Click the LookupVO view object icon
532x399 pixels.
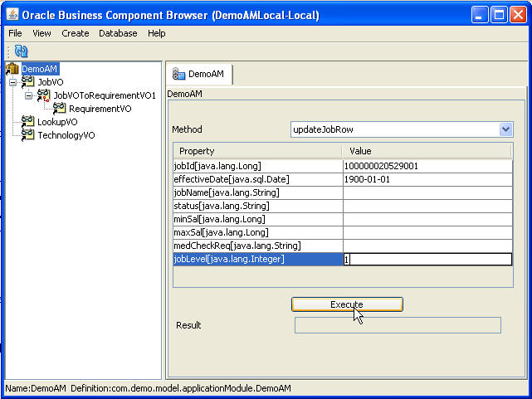(x=28, y=122)
